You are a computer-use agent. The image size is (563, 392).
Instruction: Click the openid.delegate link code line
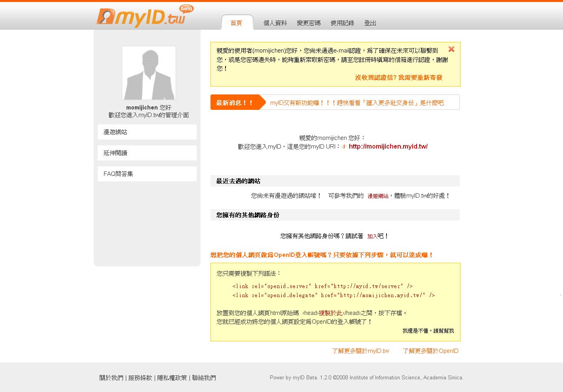coord(334,295)
